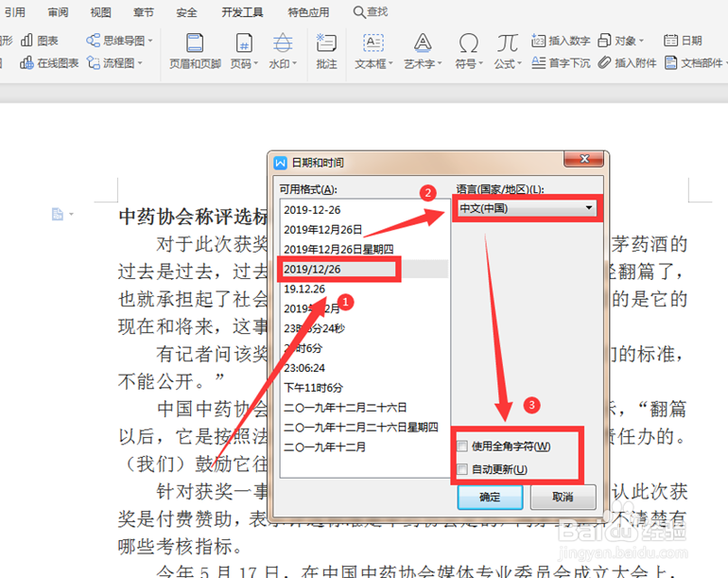Open Flowchart (流程图) tool
Viewport: 728px width, 578px height.
coord(114,62)
